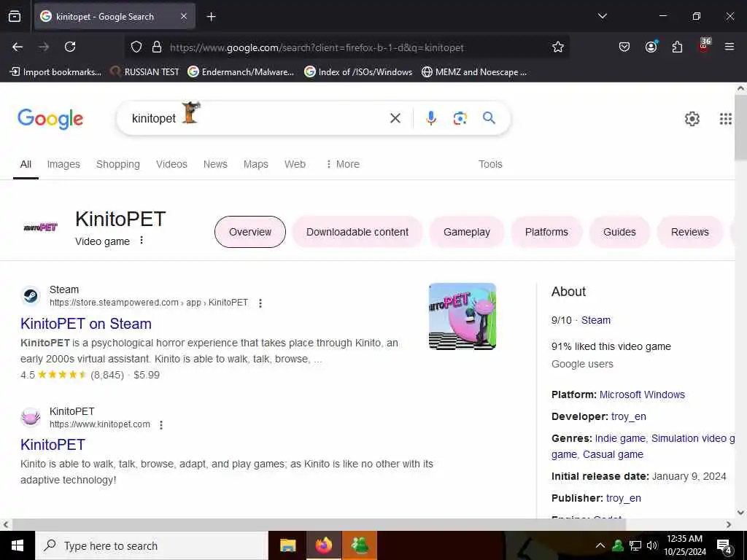Select the Downloadable content chip
The width and height of the screenshot is (747, 560).
click(x=357, y=232)
